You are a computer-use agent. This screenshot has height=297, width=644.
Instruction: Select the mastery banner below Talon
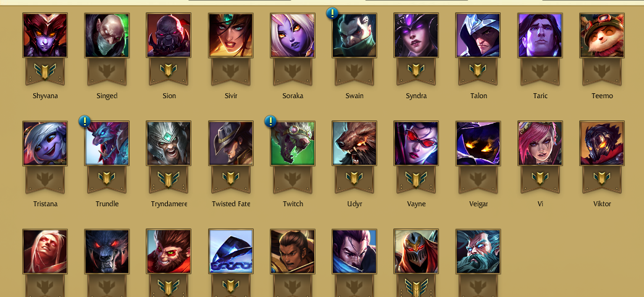(478, 70)
